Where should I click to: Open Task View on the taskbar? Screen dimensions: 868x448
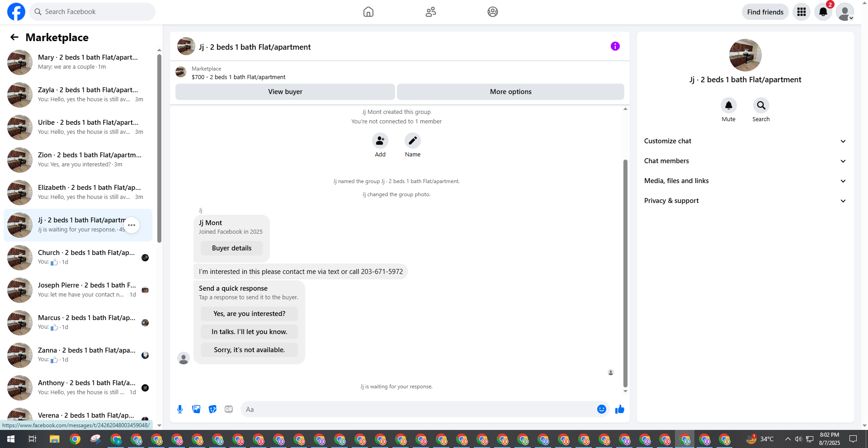(33, 439)
